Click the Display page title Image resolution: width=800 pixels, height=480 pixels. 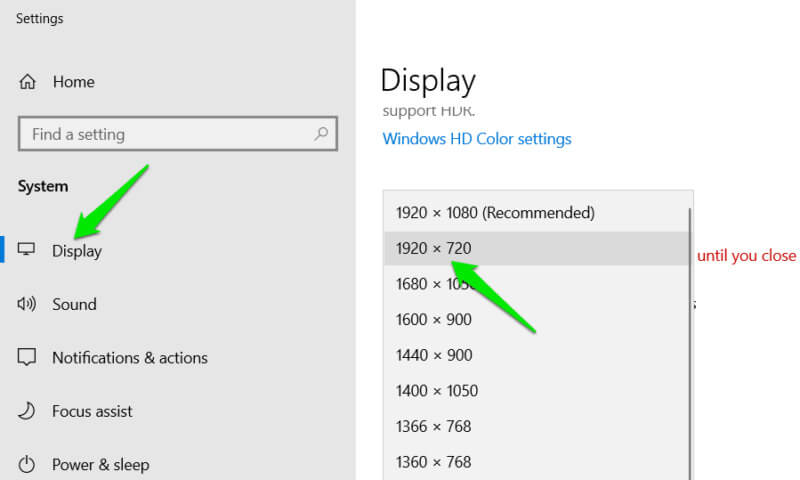coord(428,81)
